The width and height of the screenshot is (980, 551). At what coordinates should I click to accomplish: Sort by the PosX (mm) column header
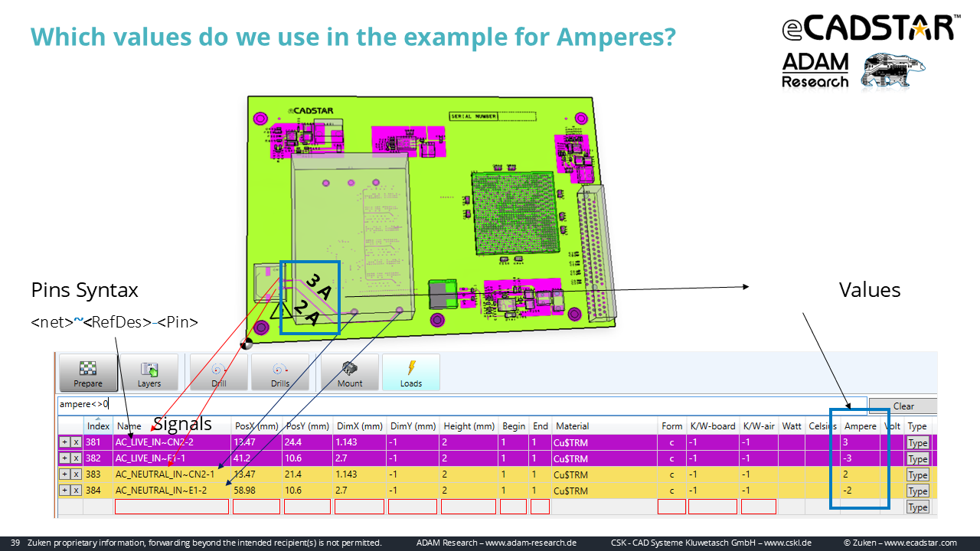(x=256, y=426)
